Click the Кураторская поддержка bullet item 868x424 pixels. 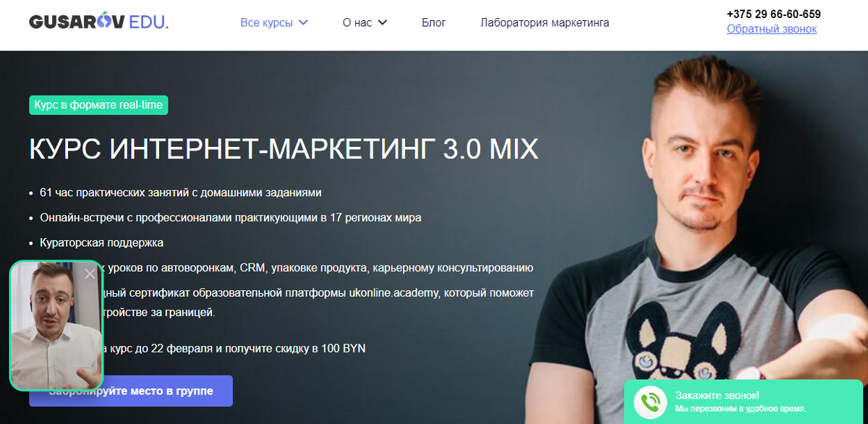pos(102,242)
